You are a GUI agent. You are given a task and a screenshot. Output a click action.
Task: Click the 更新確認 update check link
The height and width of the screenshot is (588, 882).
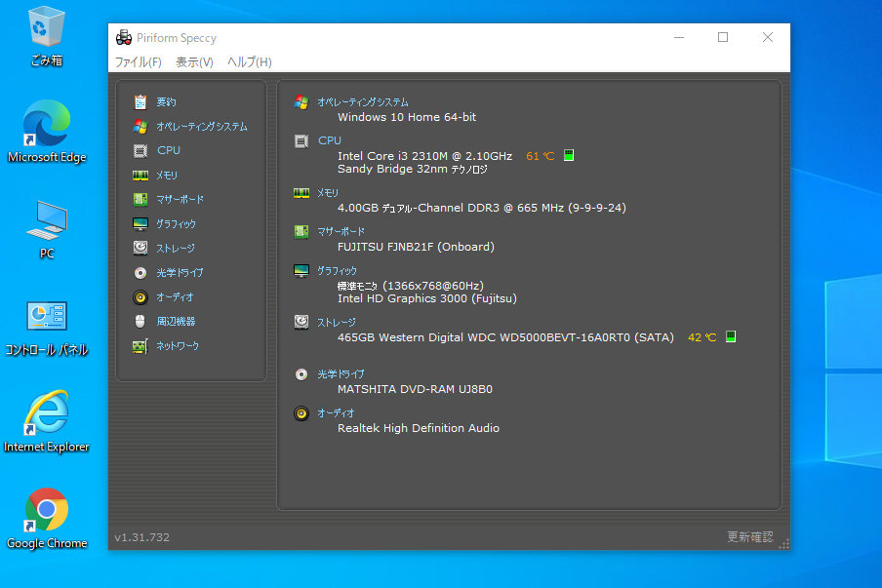(x=750, y=537)
